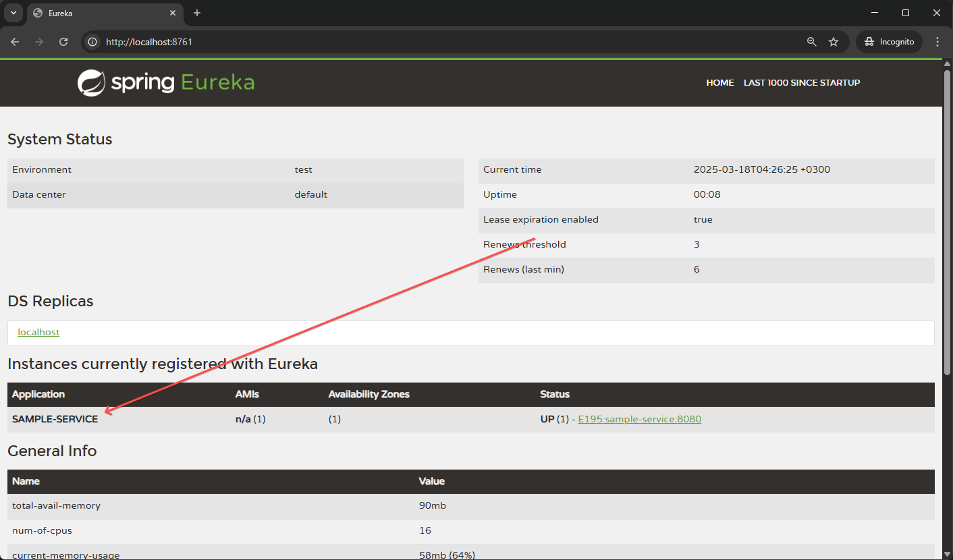Open a new browser tab
Image resolution: width=953 pixels, height=560 pixels.
[x=197, y=13]
